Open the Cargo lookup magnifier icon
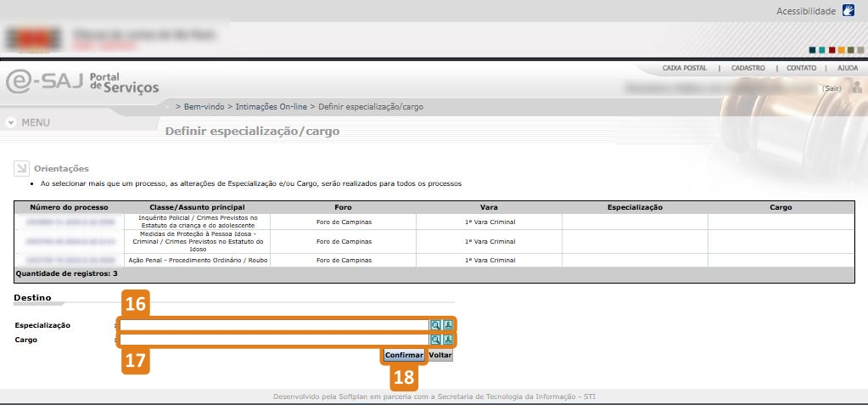868x405 pixels. click(x=435, y=340)
